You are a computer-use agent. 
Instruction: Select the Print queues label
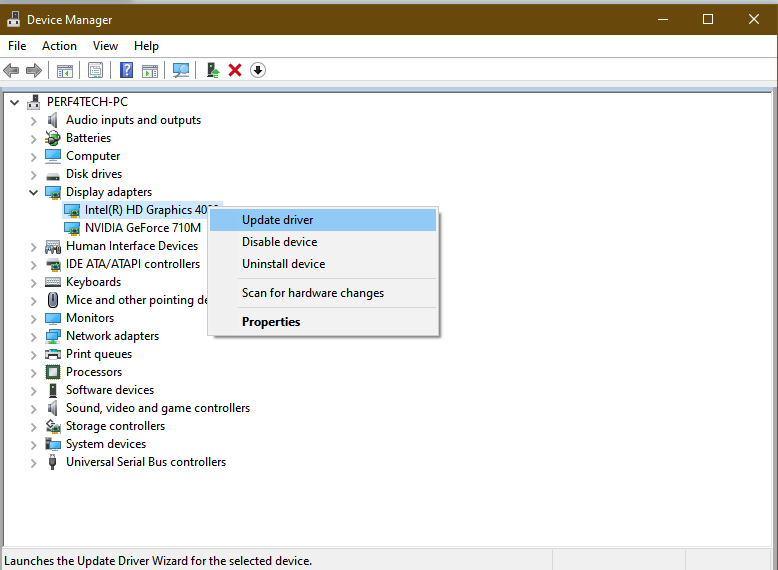[99, 354]
